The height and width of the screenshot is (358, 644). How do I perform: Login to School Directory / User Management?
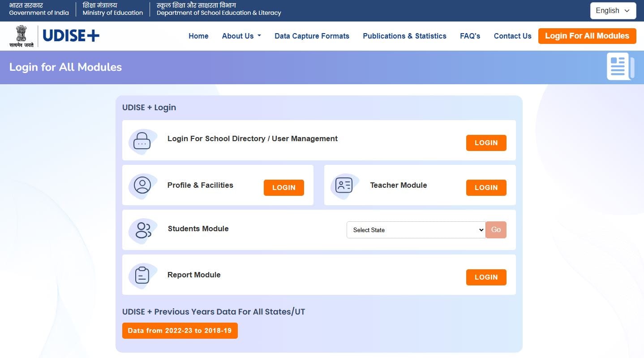[486, 143]
